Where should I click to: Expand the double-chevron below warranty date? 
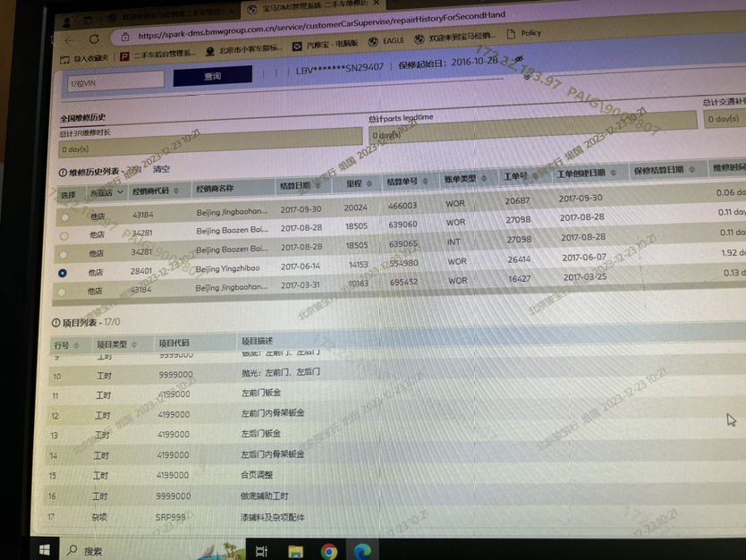point(527,76)
